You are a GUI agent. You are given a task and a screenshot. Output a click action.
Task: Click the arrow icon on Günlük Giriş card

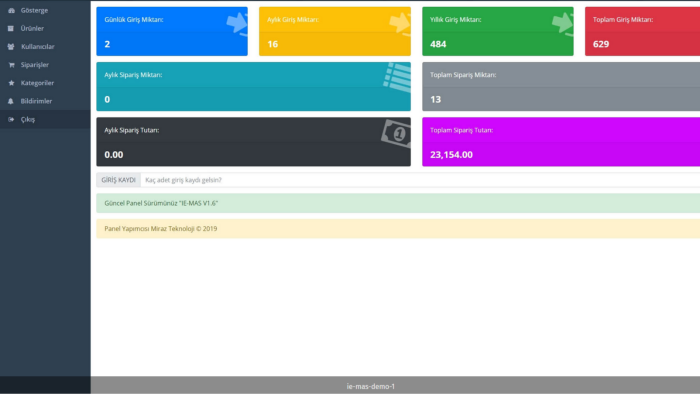pos(237,23)
